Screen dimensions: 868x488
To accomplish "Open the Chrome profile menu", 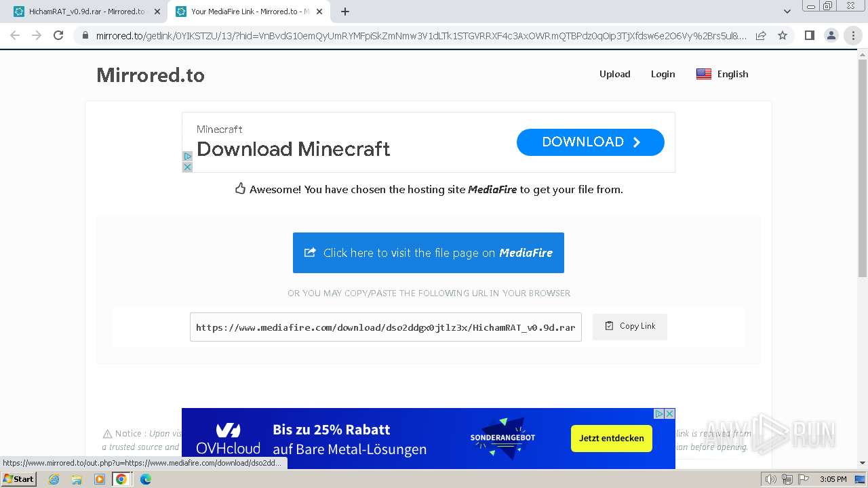I will (x=831, y=35).
